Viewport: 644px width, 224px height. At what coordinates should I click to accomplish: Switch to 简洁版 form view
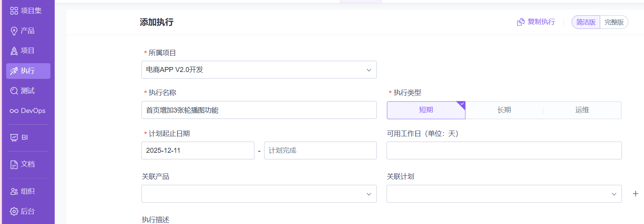[x=586, y=22]
